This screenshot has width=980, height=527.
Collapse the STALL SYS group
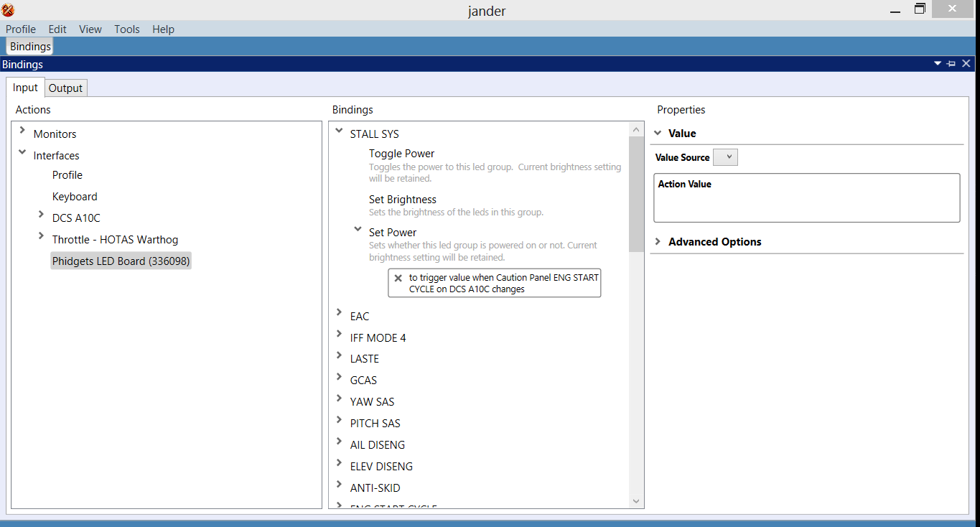(x=339, y=131)
